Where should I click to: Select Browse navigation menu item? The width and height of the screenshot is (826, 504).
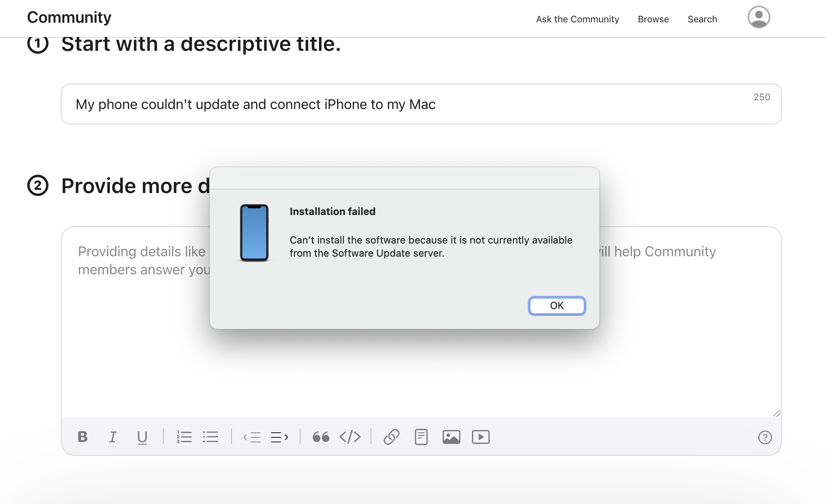click(653, 18)
